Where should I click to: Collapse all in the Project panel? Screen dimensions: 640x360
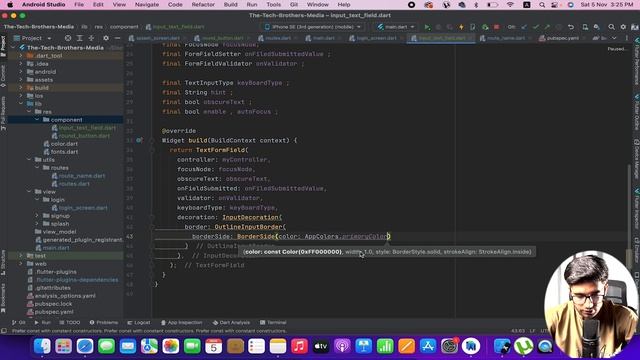click(91, 38)
